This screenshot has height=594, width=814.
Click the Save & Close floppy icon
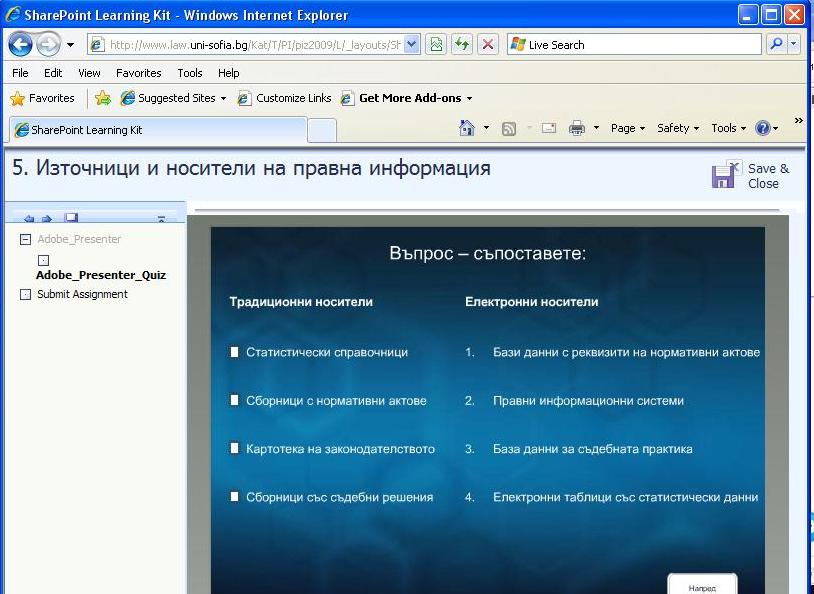click(723, 175)
